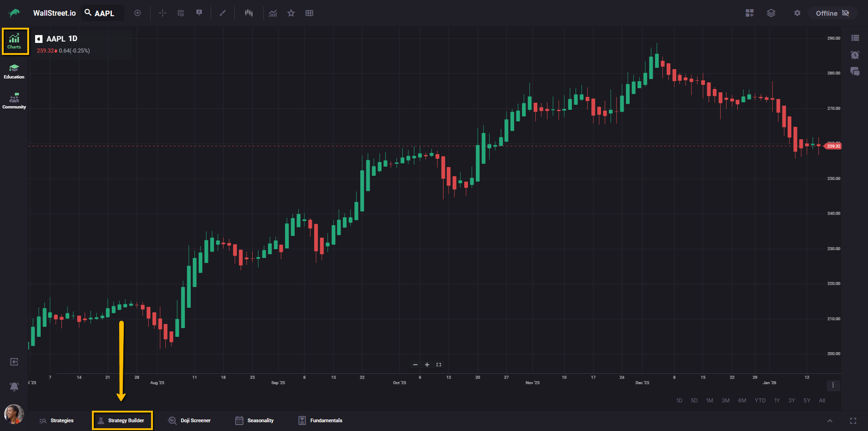Open the drawing brush tool
Viewport: 868px width, 431px height.
coord(223,13)
